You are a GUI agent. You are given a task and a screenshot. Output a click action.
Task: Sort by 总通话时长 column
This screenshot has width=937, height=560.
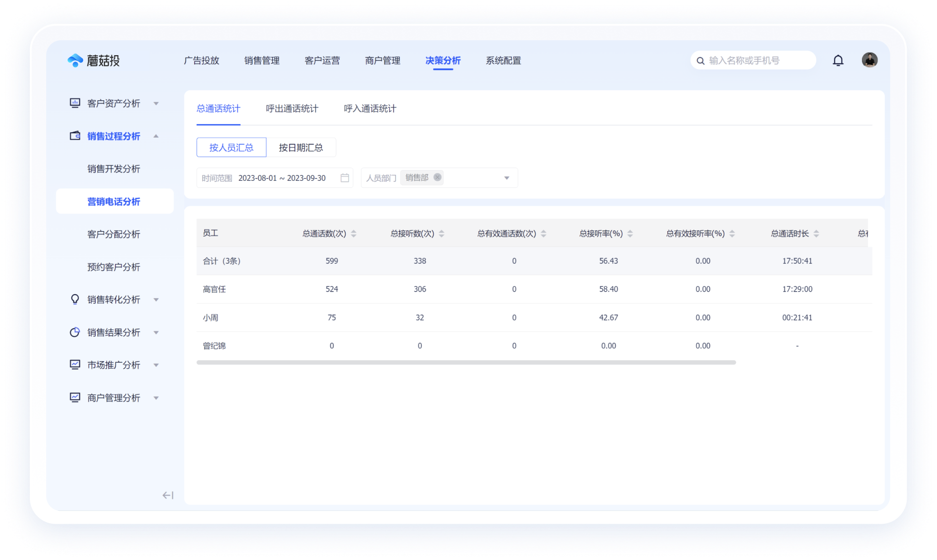pyautogui.click(x=816, y=234)
